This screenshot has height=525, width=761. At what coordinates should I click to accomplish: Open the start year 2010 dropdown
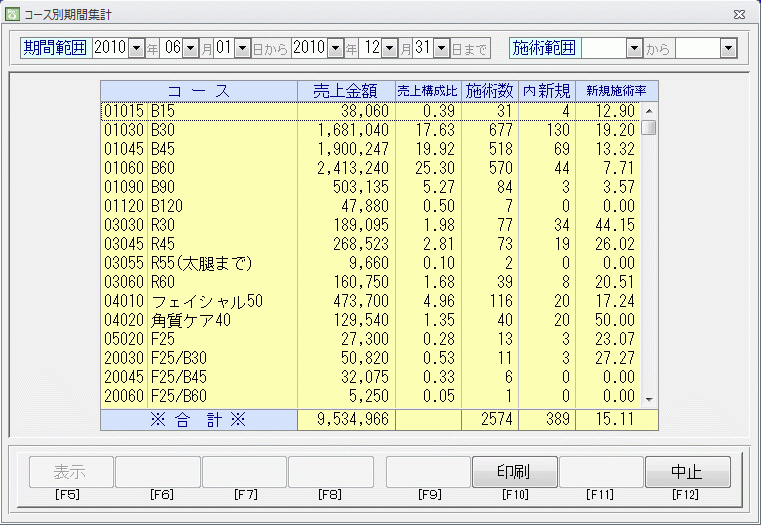click(x=137, y=49)
